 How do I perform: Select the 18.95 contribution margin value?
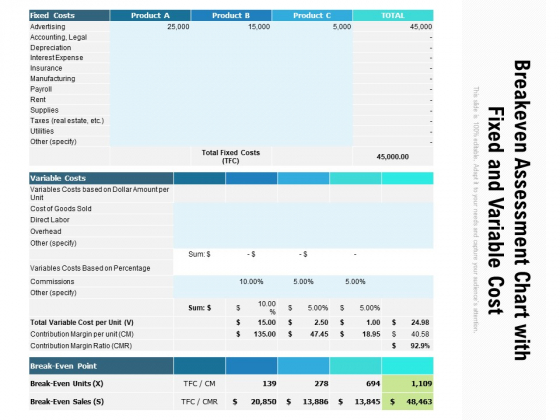tap(371, 334)
